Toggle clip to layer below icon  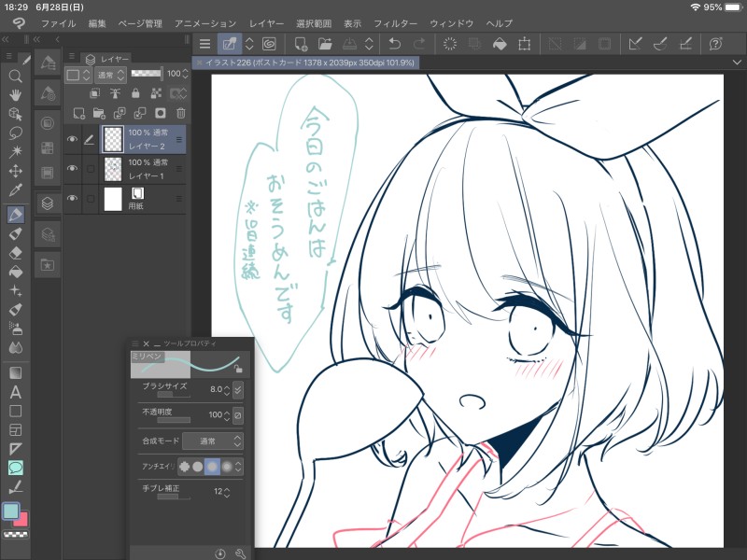(x=95, y=93)
